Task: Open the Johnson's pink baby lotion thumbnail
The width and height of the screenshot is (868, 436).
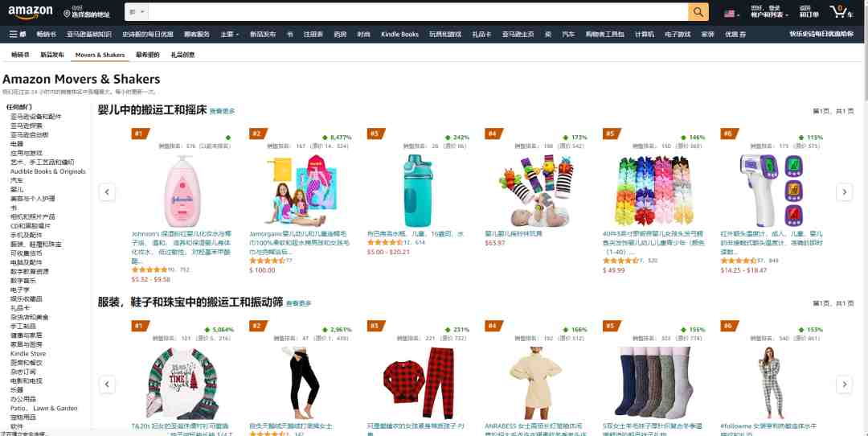Action: (x=182, y=191)
